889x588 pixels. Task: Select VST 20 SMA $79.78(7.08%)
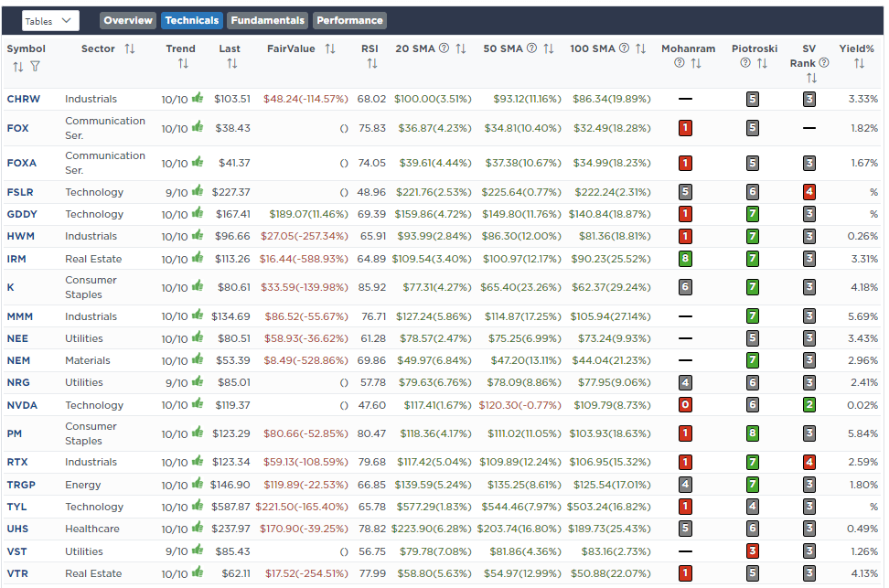[435, 551]
